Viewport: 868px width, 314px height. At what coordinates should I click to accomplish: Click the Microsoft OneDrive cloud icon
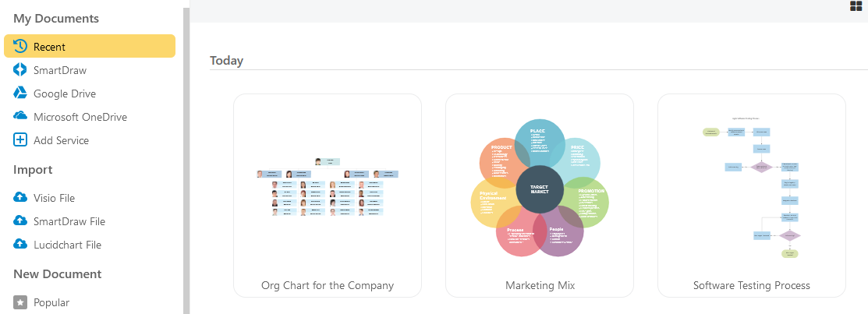coord(20,116)
